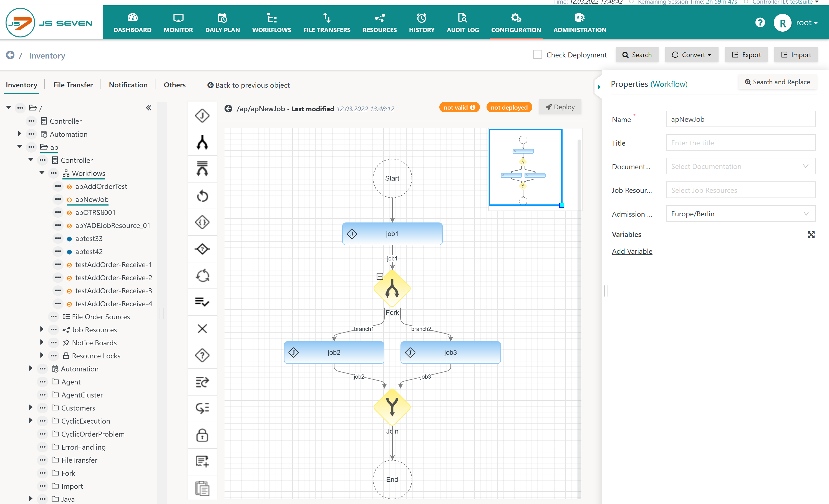Open action menu dots for Notice Boards
Screen dimensions: 829x504
pyautogui.click(x=54, y=343)
